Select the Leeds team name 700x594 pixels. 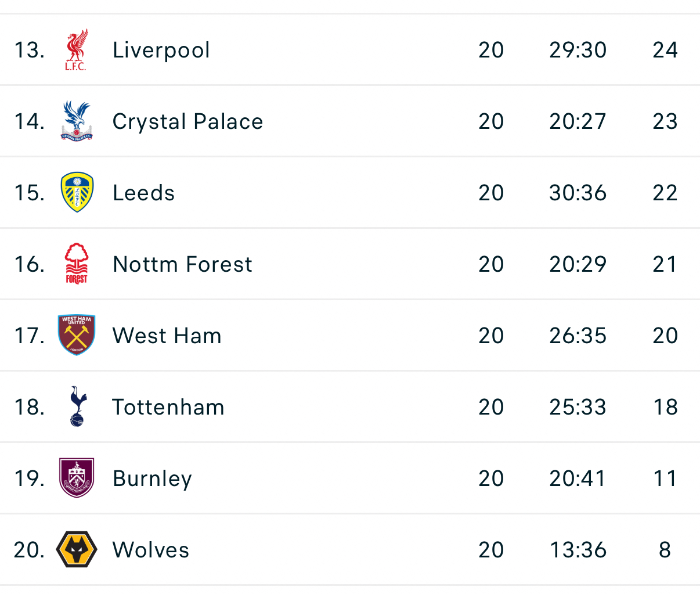(x=143, y=193)
